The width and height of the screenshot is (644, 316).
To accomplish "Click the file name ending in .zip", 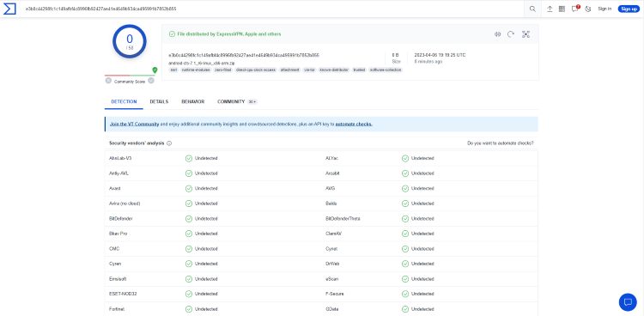I will 202,63.
